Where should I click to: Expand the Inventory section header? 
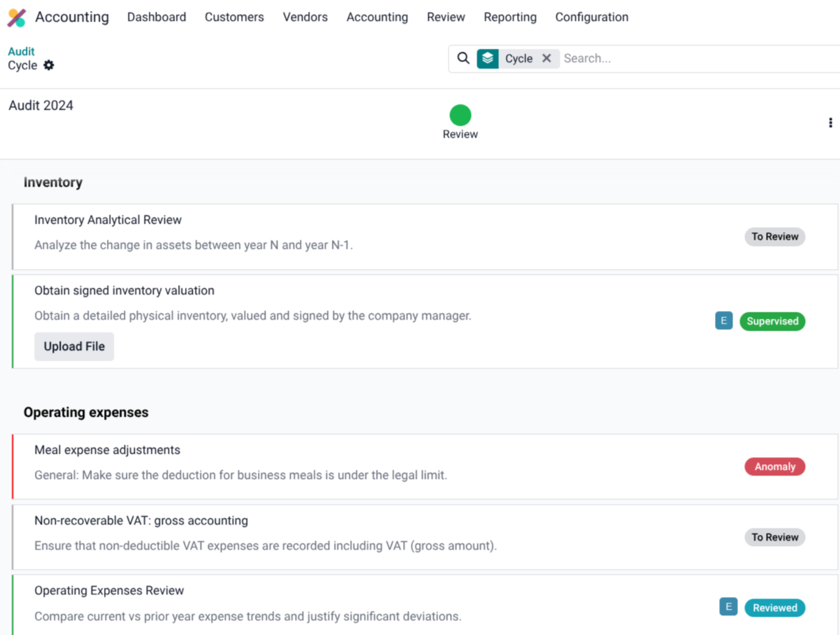tap(53, 182)
